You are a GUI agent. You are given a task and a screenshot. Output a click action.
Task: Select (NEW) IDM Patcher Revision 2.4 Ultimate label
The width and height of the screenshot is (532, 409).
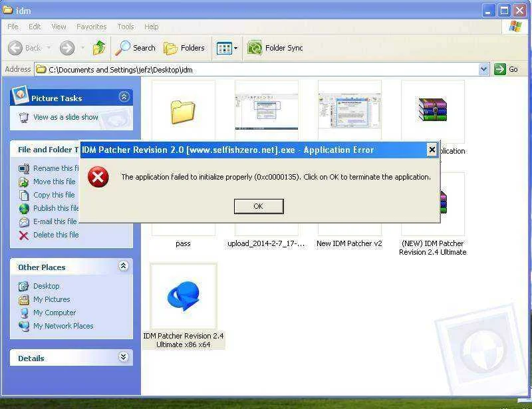(x=433, y=248)
